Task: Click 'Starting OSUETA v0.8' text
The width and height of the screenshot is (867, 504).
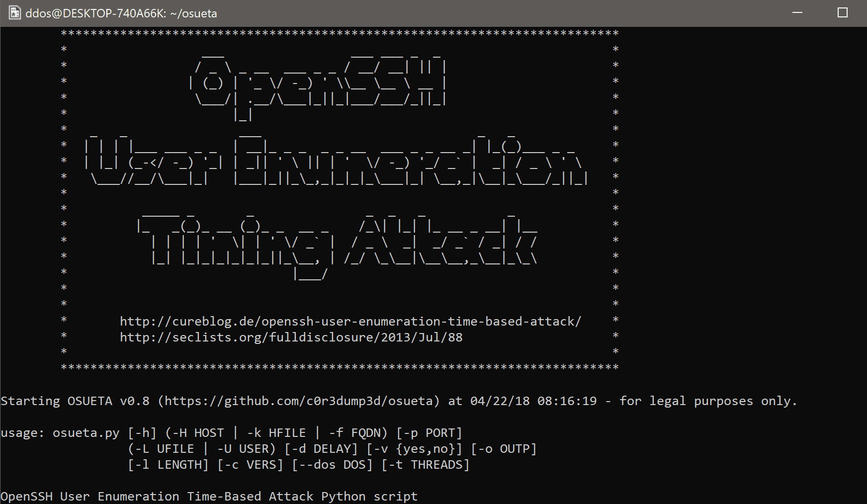Action: click(75, 401)
